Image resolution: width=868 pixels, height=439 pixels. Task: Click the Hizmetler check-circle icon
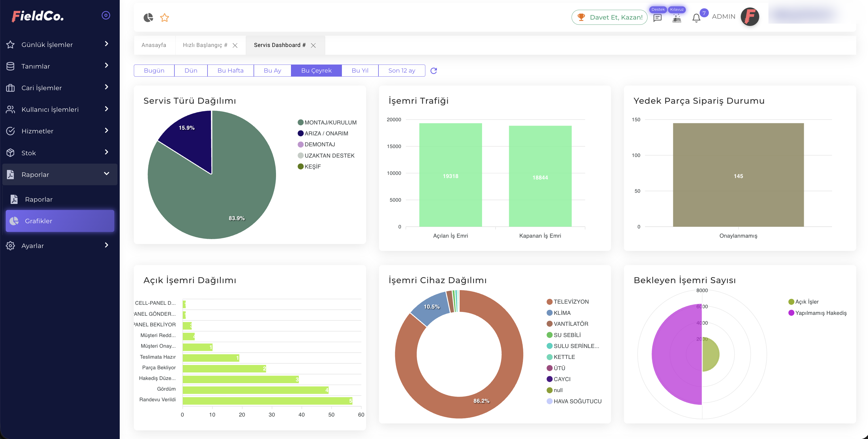point(10,131)
